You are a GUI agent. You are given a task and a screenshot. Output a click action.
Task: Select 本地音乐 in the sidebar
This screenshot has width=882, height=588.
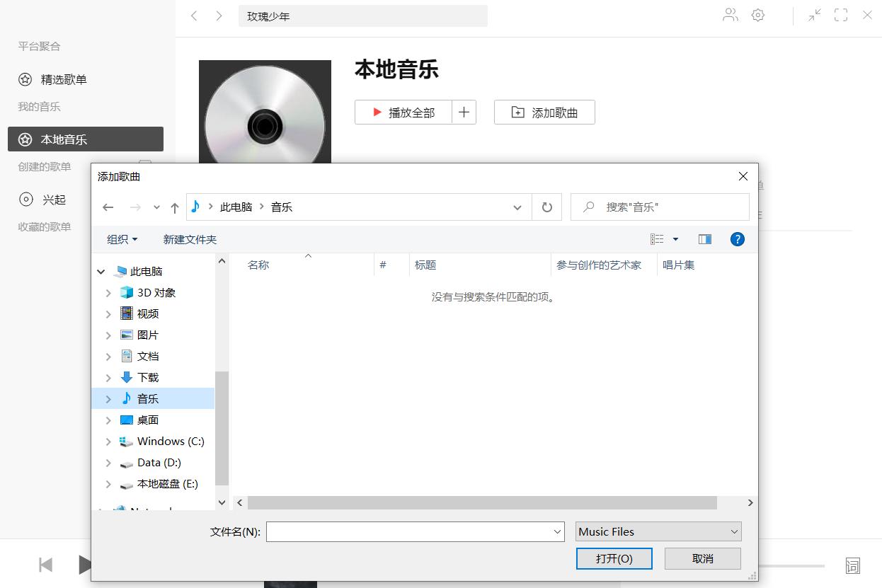(85, 139)
